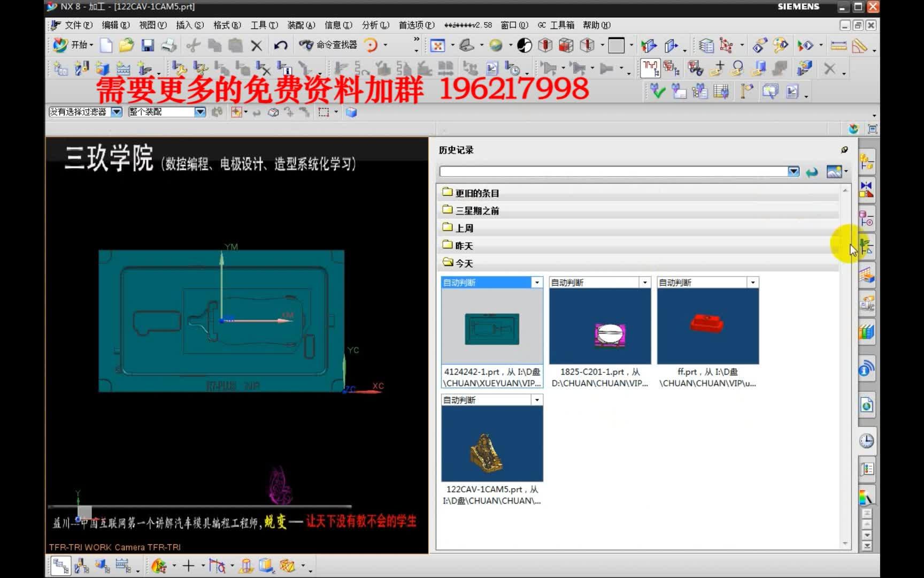
Task: Open the HD3D Tools sidebar tab
Action: pyautogui.click(x=866, y=369)
